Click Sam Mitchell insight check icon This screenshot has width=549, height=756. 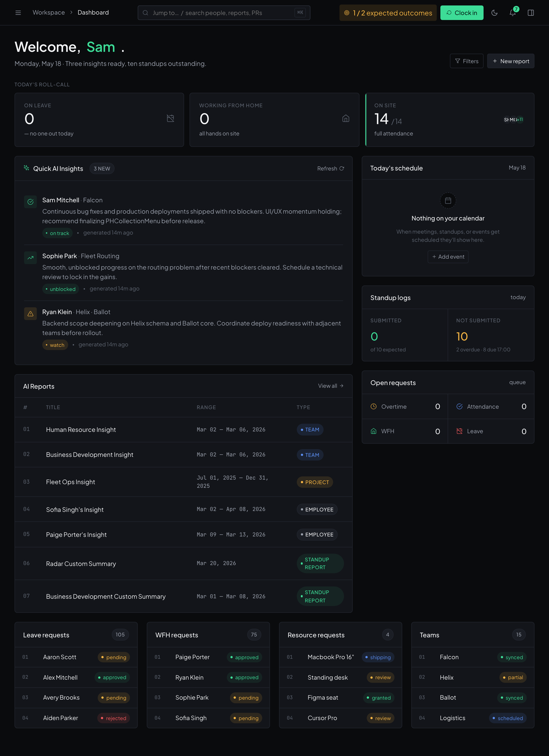point(30,202)
